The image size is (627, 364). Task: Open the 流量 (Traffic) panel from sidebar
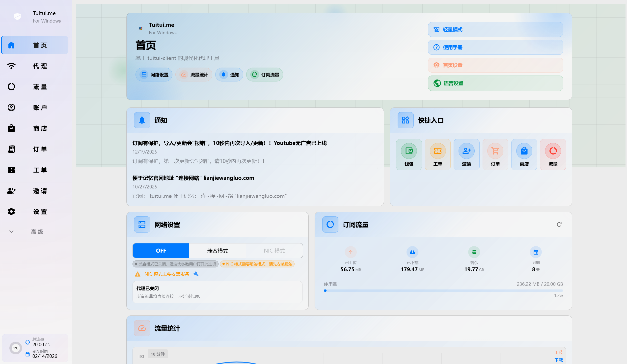click(34, 87)
